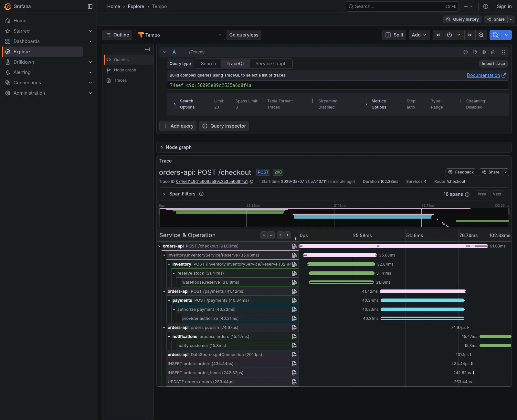The width and height of the screenshot is (517, 420).
Task: Run query with the refresh button
Action: click(x=495, y=35)
